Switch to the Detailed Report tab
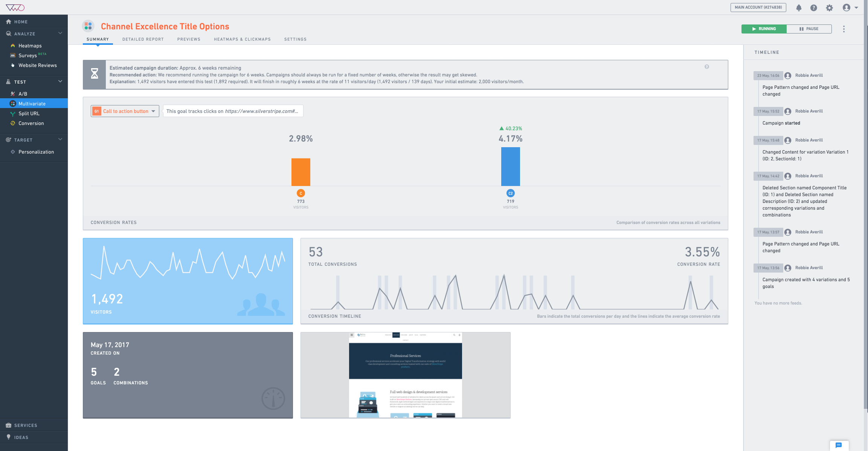The height and width of the screenshot is (451, 868). click(143, 39)
